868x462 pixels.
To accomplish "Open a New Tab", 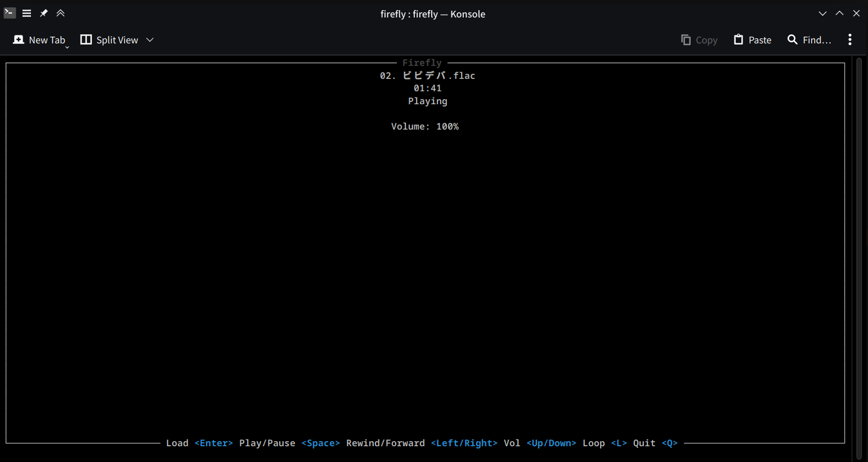I will pyautogui.click(x=40, y=40).
